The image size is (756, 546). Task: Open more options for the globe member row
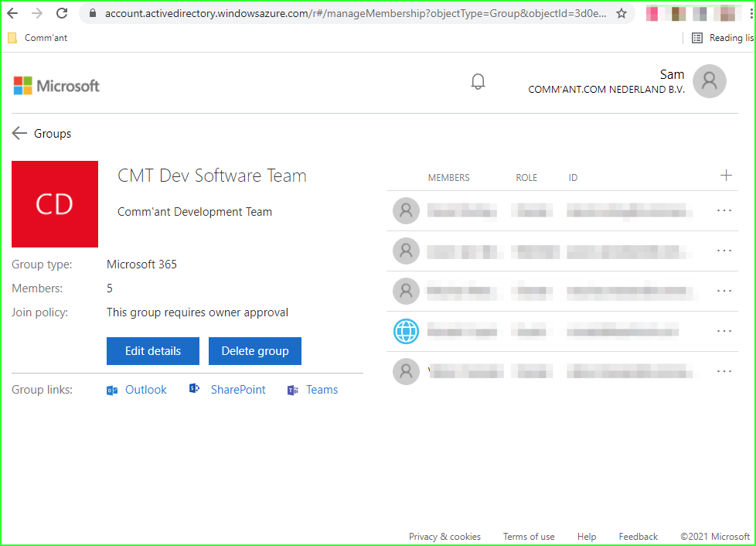click(x=724, y=331)
